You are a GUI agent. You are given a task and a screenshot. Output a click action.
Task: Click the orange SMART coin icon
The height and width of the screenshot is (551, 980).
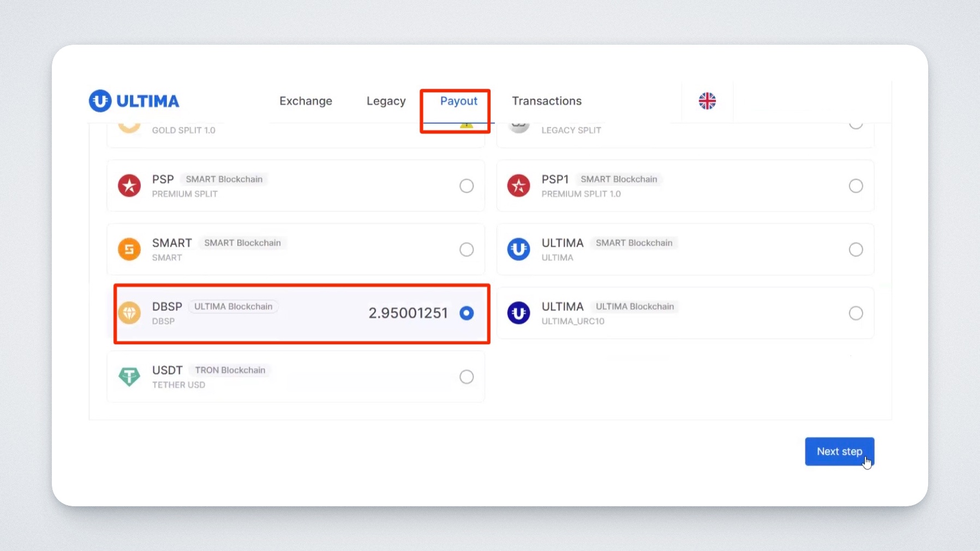tap(129, 250)
